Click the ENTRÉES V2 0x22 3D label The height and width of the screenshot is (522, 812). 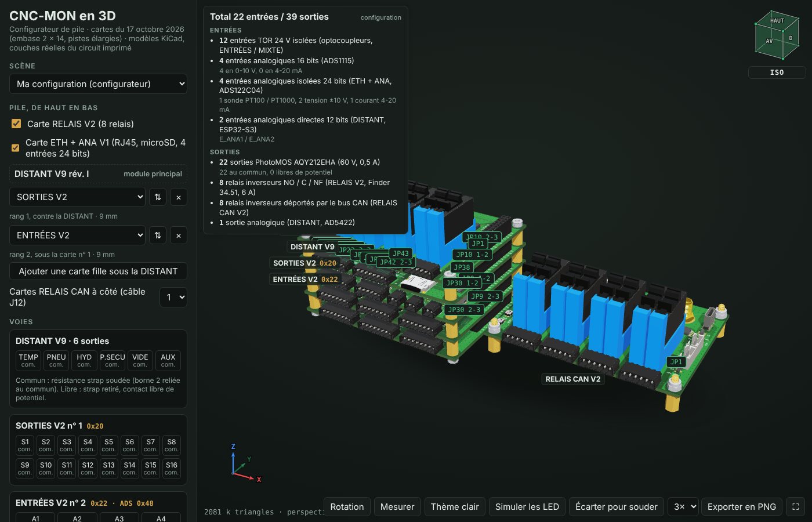305,280
